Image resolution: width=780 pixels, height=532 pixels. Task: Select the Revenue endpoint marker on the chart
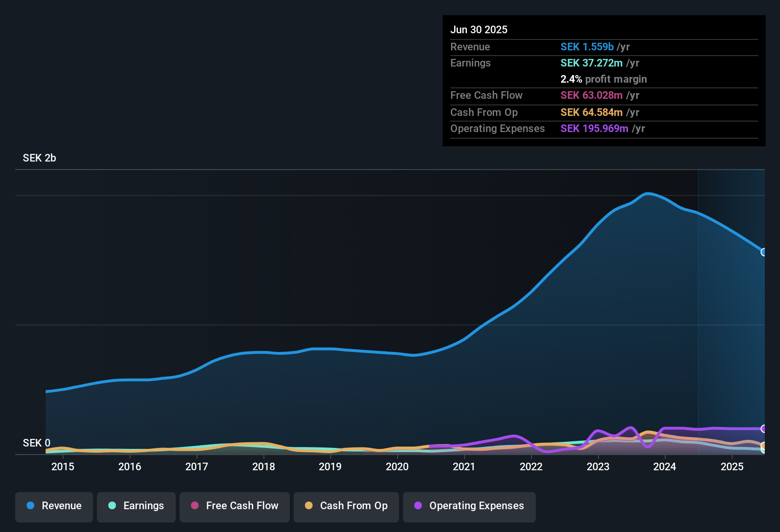(x=763, y=252)
